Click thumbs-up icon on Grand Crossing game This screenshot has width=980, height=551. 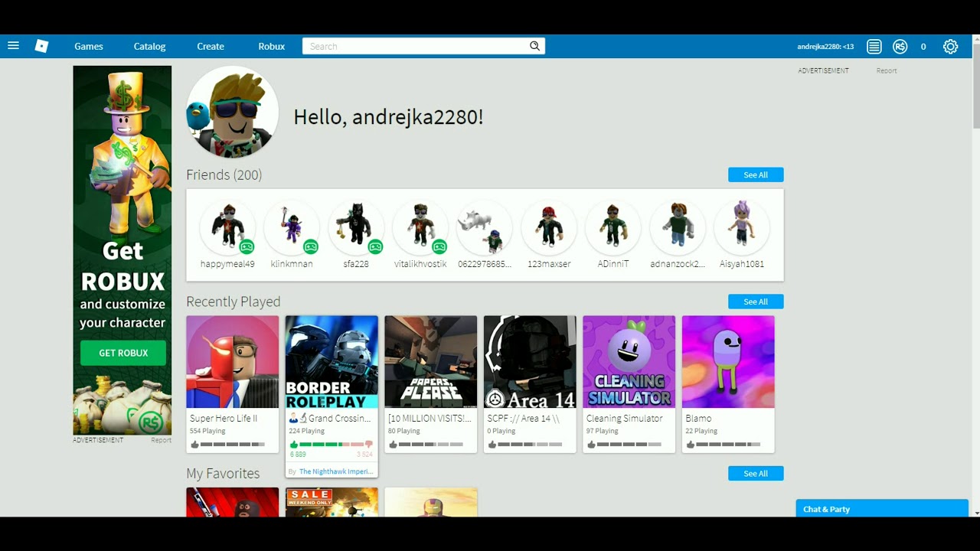[x=293, y=444]
